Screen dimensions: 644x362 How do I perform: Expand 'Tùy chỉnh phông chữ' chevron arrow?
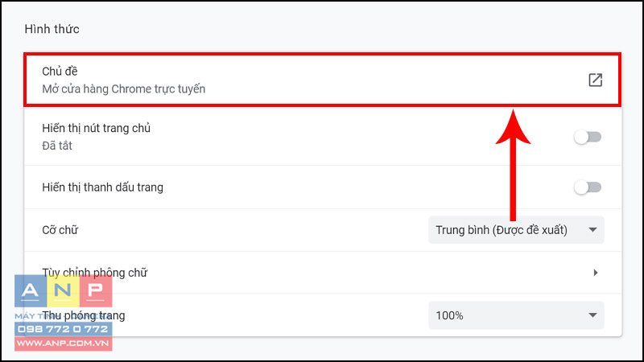[x=595, y=273]
